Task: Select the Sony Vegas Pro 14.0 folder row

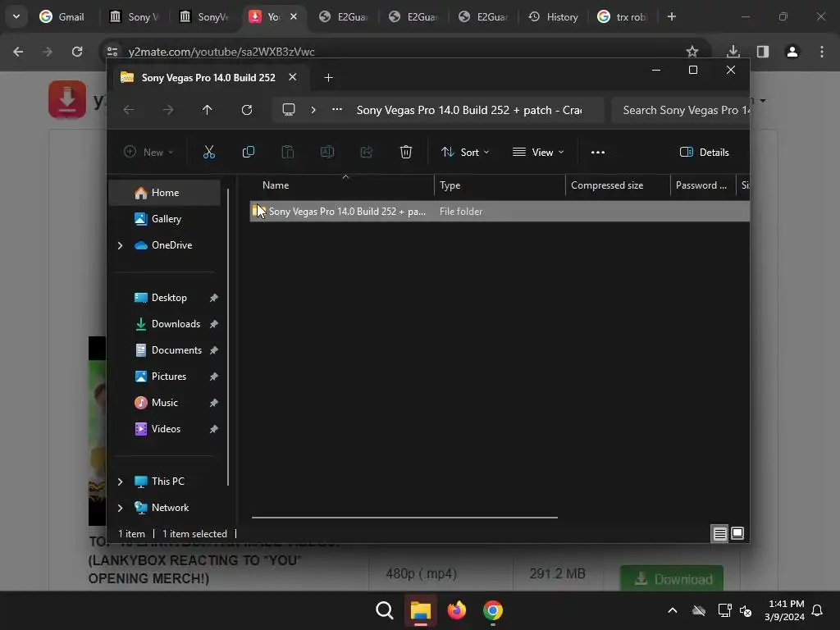Action: pos(500,211)
